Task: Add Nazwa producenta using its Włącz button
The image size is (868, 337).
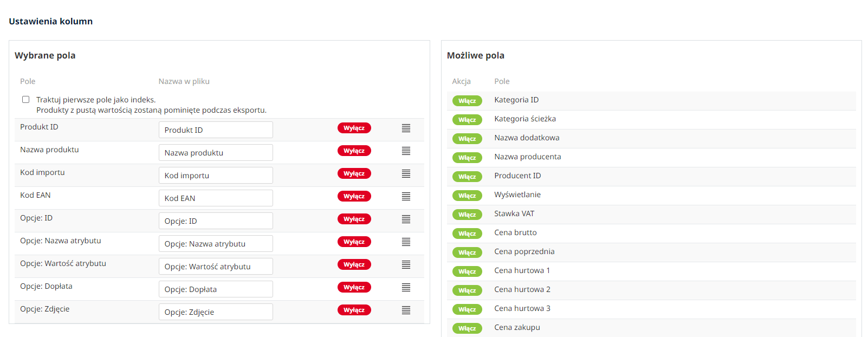Action: [467, 158]
